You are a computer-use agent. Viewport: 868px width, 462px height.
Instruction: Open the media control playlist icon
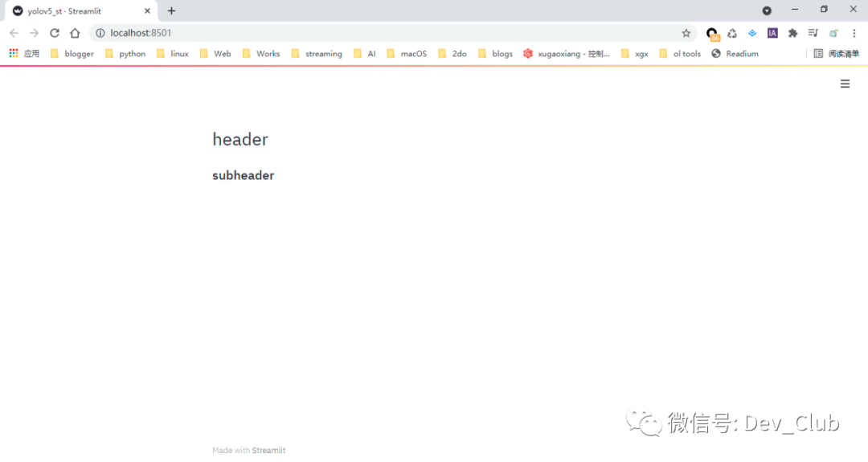click(x=813, y=33)
